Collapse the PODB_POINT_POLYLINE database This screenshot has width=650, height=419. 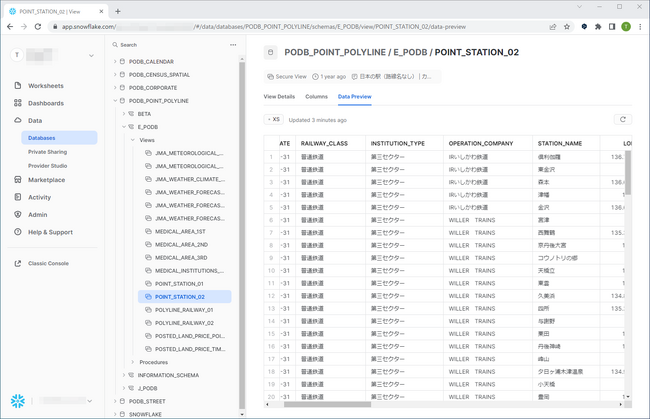point(115,101)
